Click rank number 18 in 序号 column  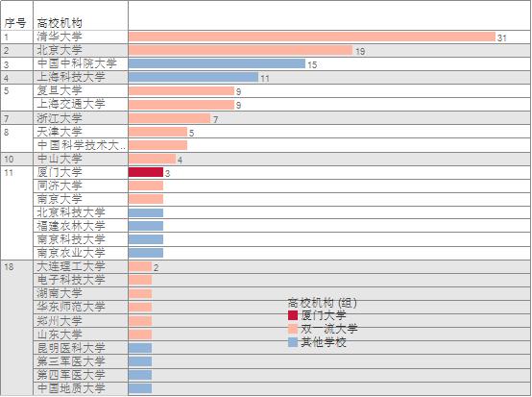(9, 267)
